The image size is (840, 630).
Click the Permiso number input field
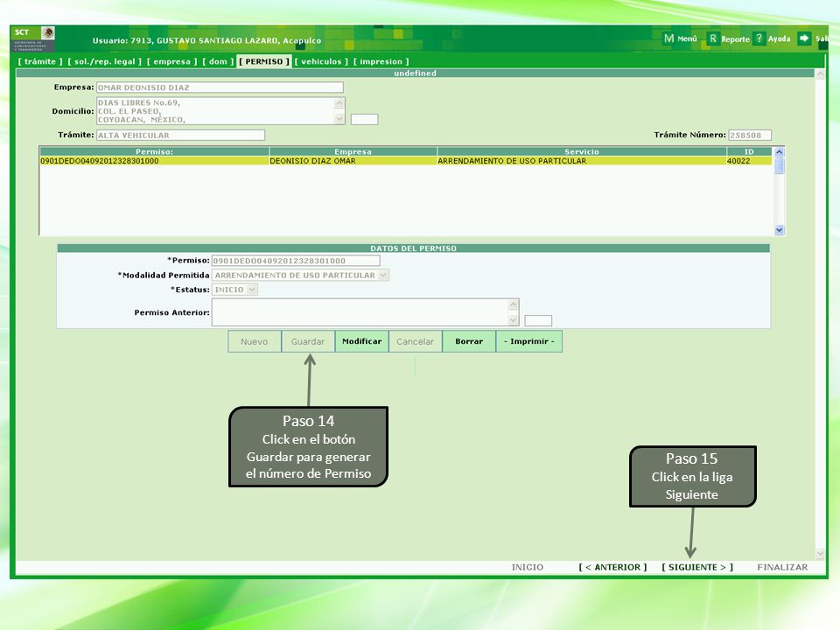click(x=296, y=261)
